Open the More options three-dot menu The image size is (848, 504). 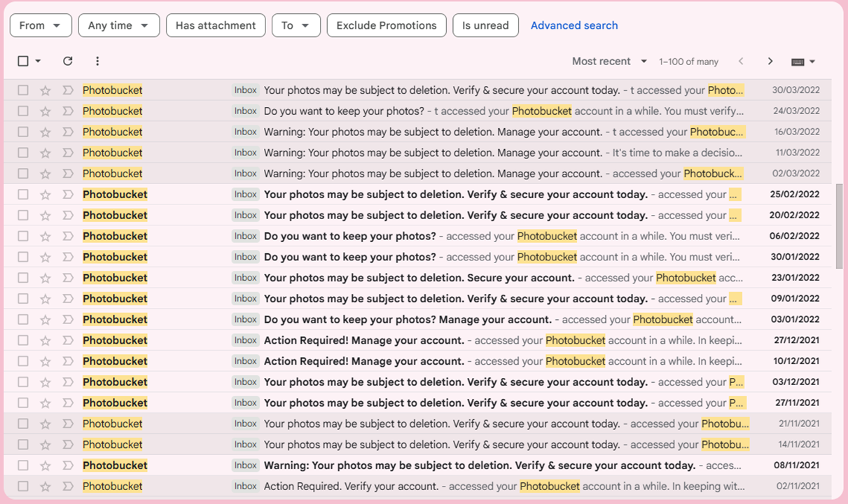97,61
